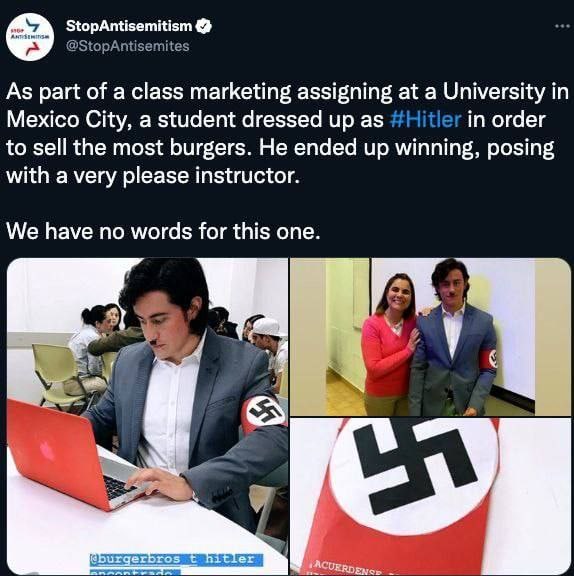Click the instructor in the pink sweater
This screenshot has width=574, height=576.
pos(388,343)
